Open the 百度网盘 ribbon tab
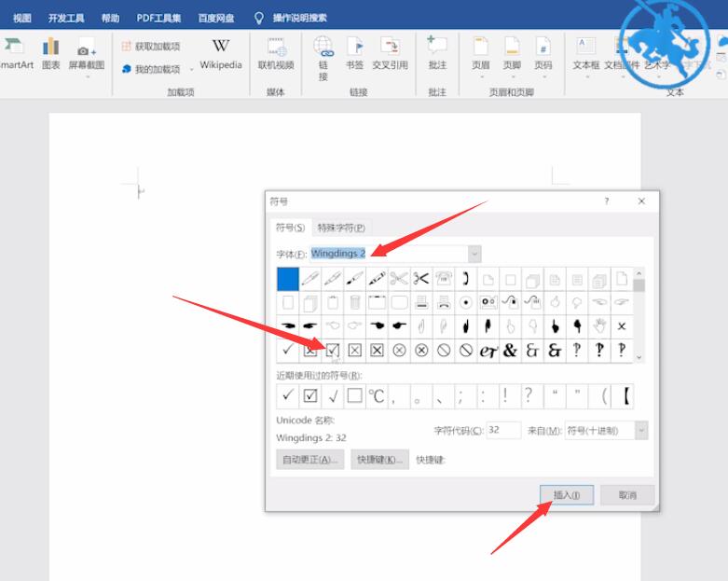728x581 pixels. click(x=216, y=18)
